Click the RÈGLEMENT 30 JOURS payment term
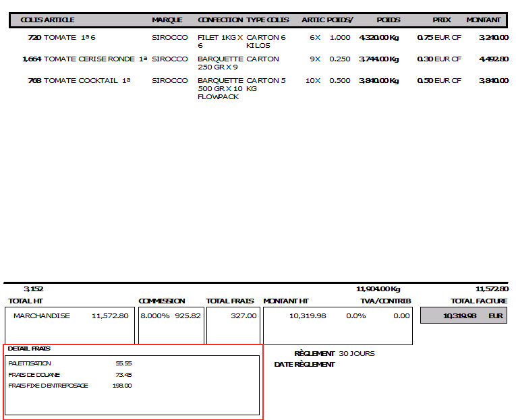The height and width of the screenshot is (420, 516). 335,353
